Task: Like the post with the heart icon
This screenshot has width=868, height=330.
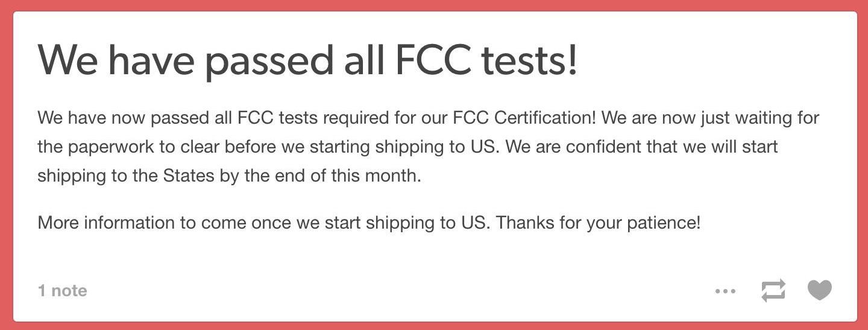Action: tap(820, 290)
